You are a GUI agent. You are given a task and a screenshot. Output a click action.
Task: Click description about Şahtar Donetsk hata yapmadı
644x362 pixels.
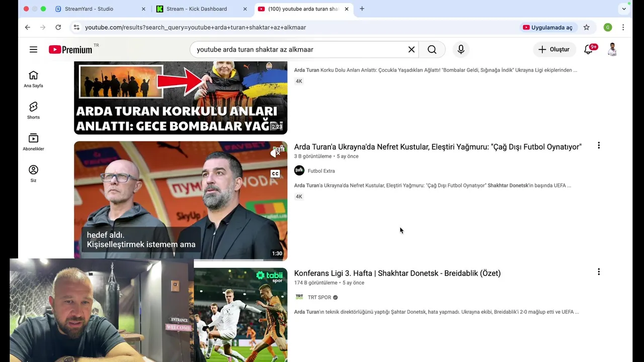click(x=437, y=312)
